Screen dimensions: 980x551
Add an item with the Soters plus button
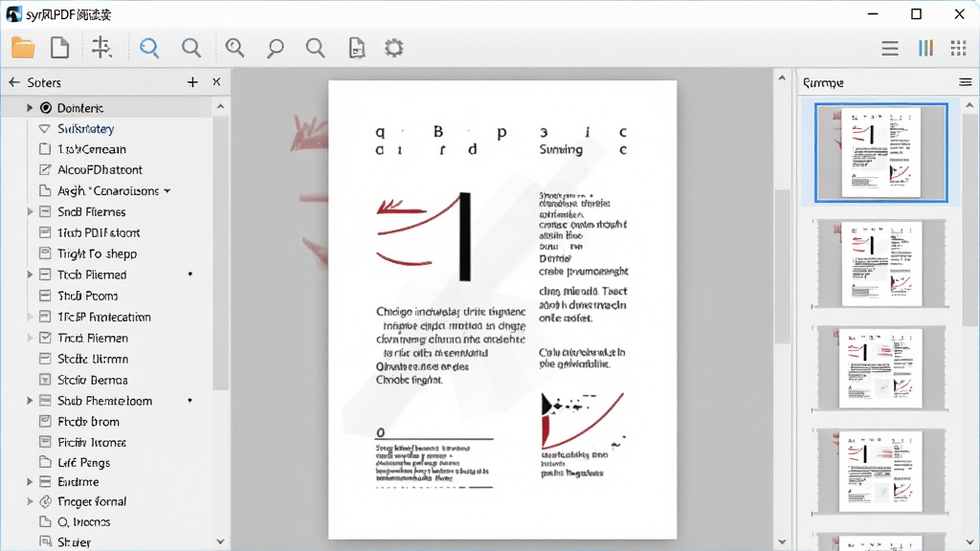(192, 82)
